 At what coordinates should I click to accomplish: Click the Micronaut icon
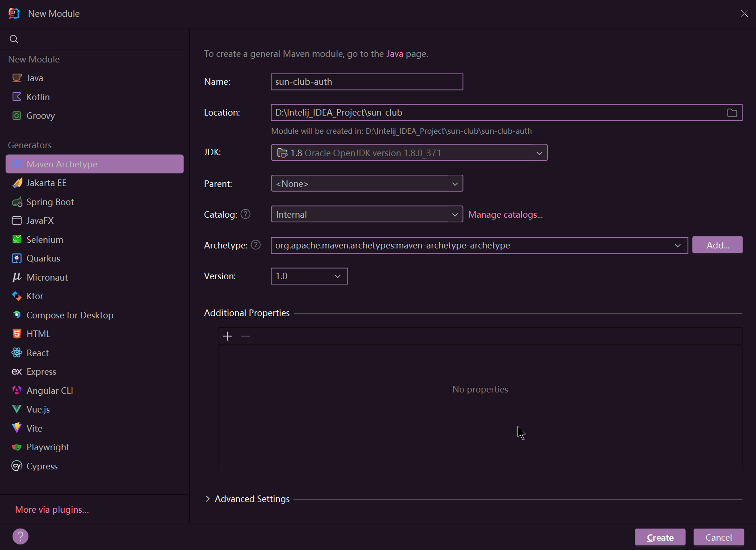click(x=17, y=277)
